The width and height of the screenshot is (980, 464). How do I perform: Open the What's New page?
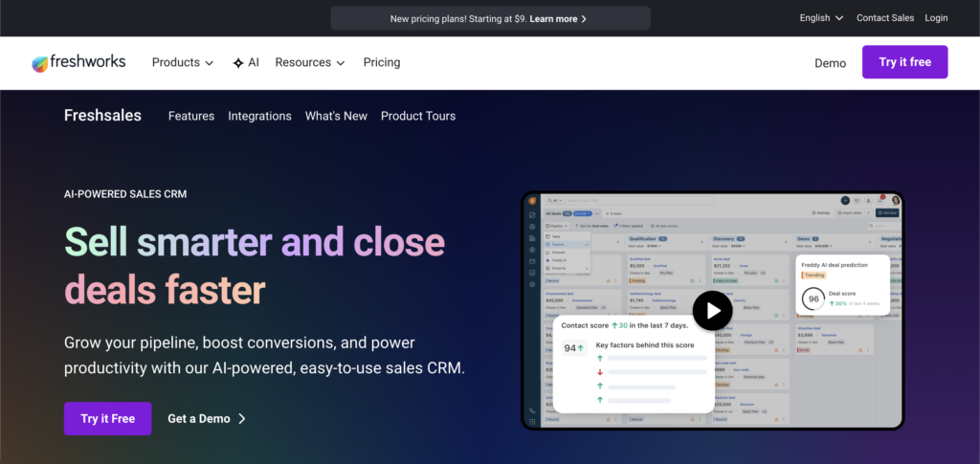coord(336,116)
